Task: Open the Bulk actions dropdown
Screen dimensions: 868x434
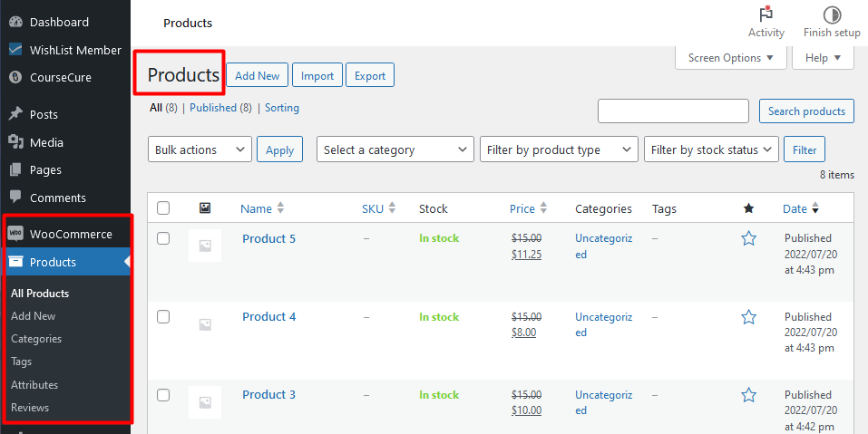Action: (x=200, y=149)
